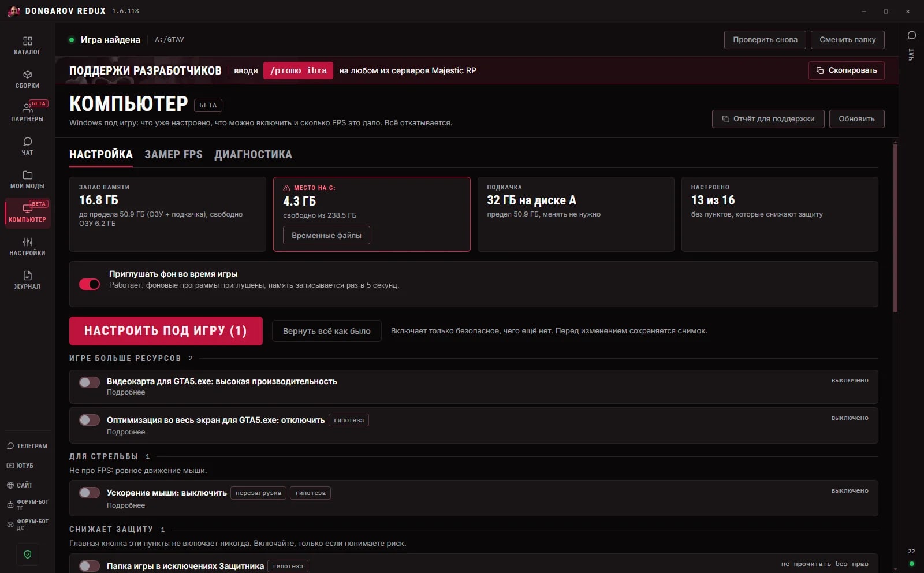
Task: Open Мои моды folder section
Action: [x=27, y=180]
